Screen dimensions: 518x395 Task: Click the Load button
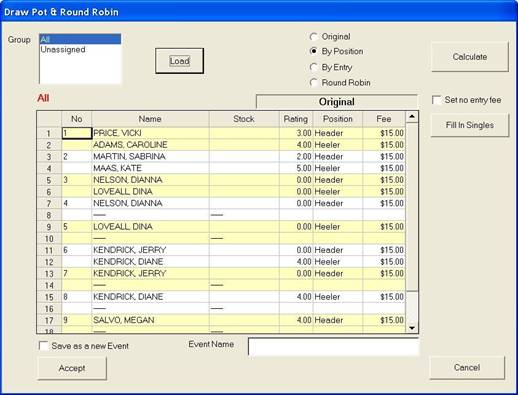click(x=179, y=61)
